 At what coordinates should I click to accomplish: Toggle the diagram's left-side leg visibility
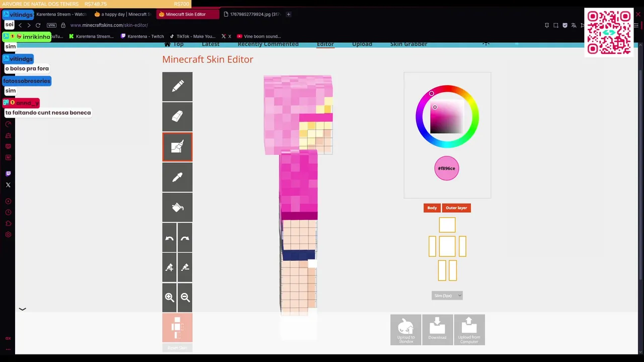coord(442,270)
